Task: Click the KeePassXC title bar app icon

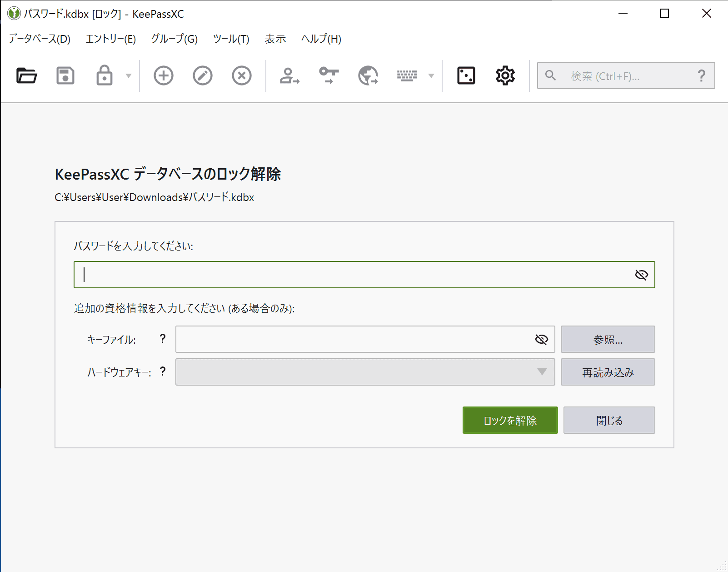Action: tap(14, 13)
